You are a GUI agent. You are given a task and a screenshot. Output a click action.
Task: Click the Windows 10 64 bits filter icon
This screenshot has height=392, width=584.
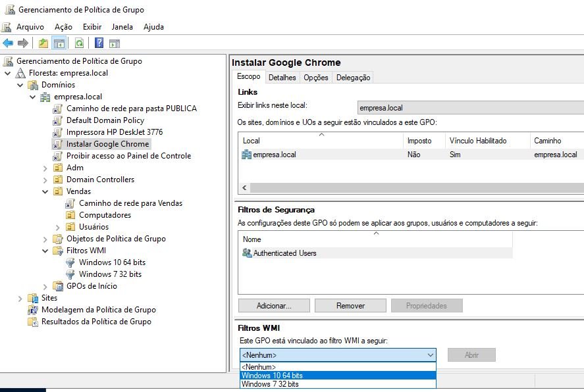point(70,262)
